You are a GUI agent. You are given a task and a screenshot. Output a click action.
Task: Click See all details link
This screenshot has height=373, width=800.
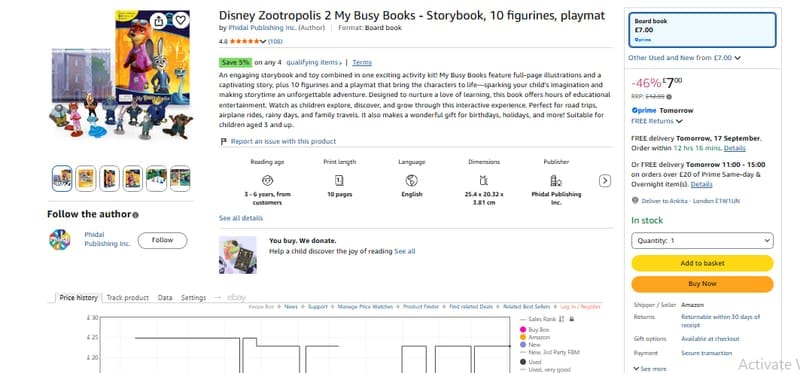click(241, 218)
